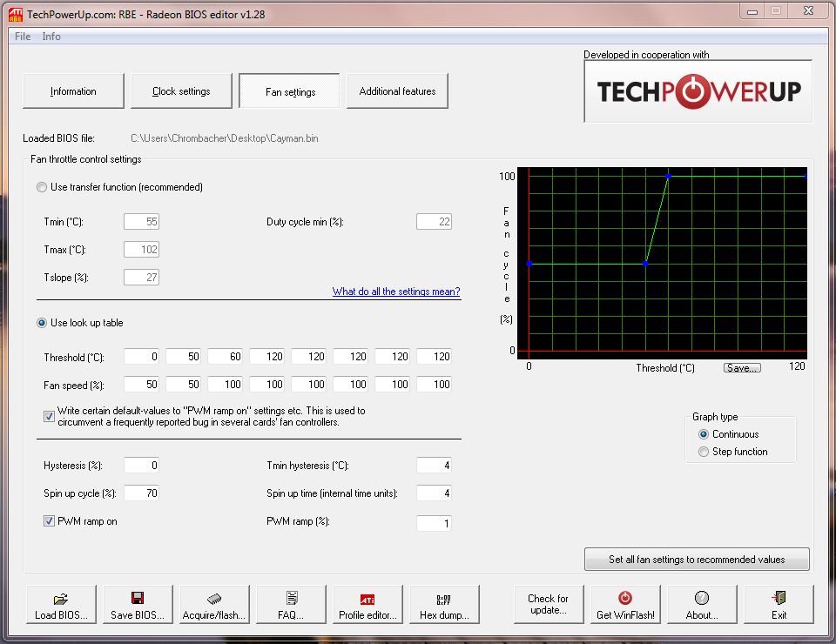836x644 pixels.
Task: Click Check for update button
Action: 549,604
